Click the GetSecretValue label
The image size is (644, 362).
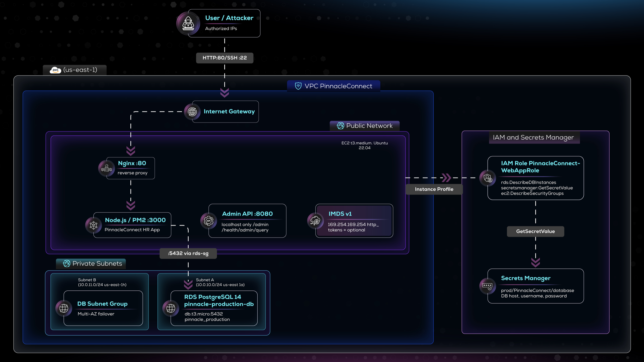(x=535, y=231)
